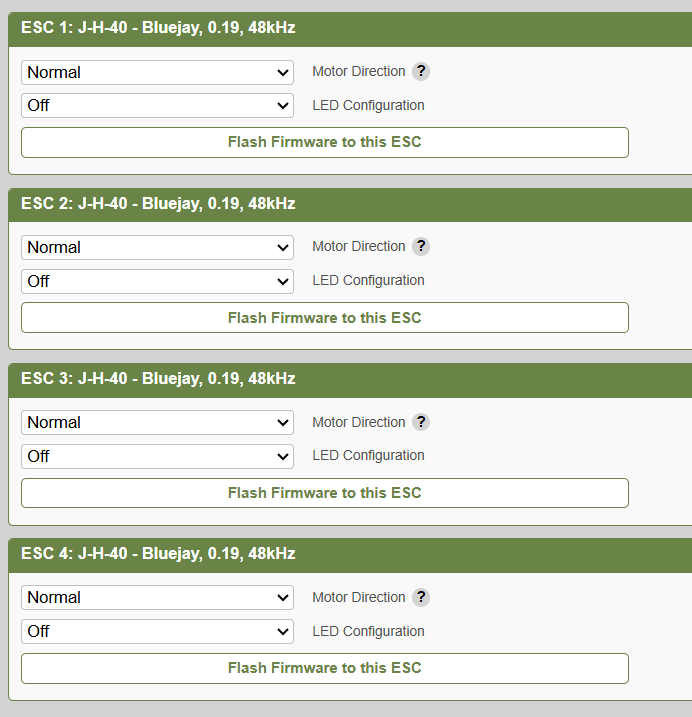Open ESC 2 Motor Direction dropdown
The image size is (692, 717).
tap(157, 247)
